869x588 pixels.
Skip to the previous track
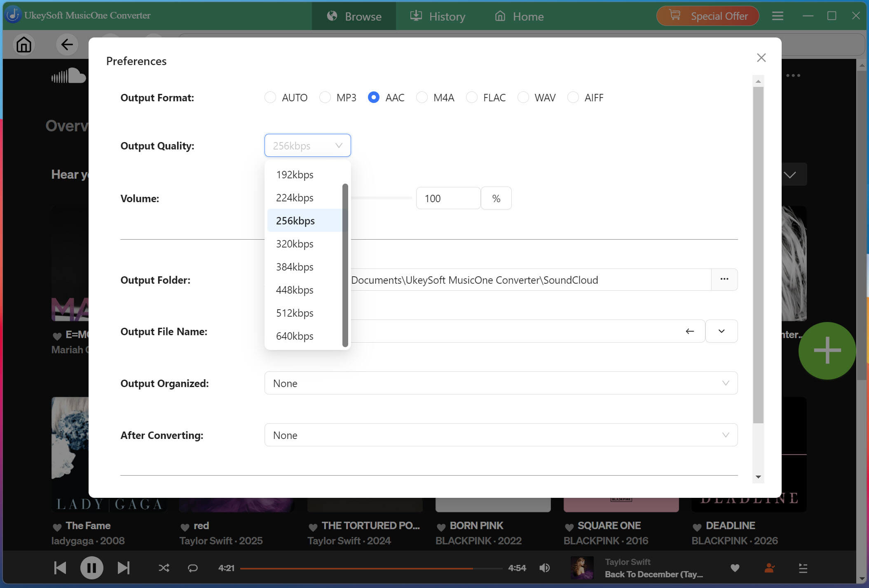60,568
